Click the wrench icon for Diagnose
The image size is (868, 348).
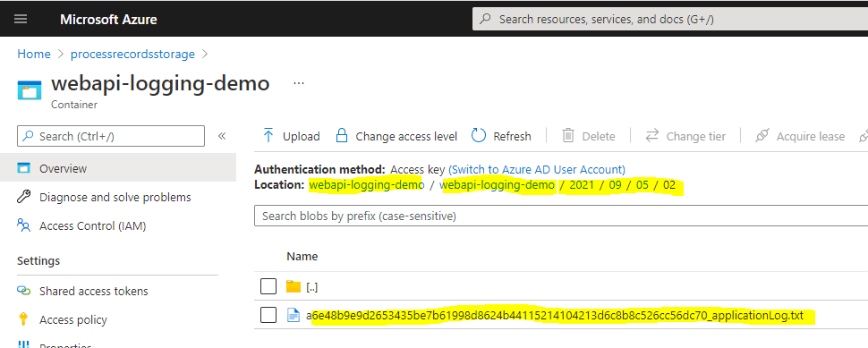pyautogui.click(x=23, y=197)
